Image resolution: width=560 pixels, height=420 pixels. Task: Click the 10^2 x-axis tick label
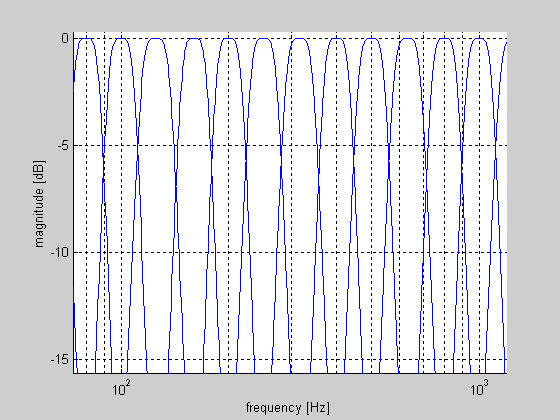click(x=121, y=388)
